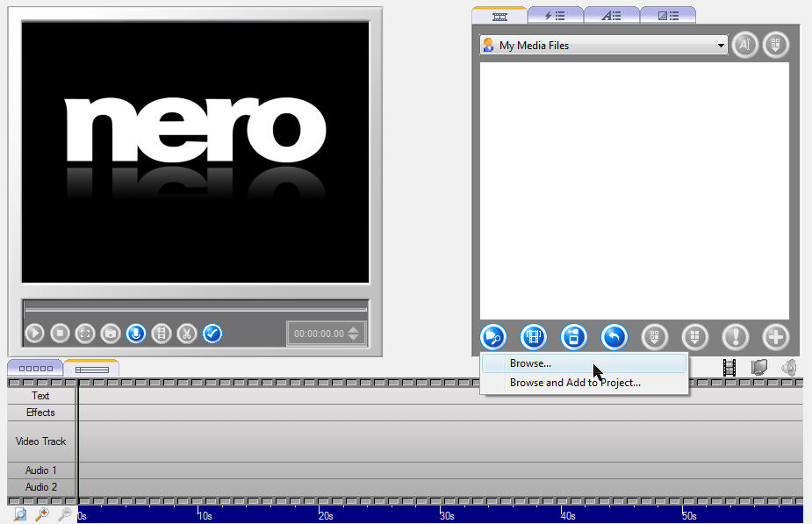Click the timecode field 00:00:00.00
Image resolution: width=812 pixels, height=524 pixels.
(x=319, y=334)
